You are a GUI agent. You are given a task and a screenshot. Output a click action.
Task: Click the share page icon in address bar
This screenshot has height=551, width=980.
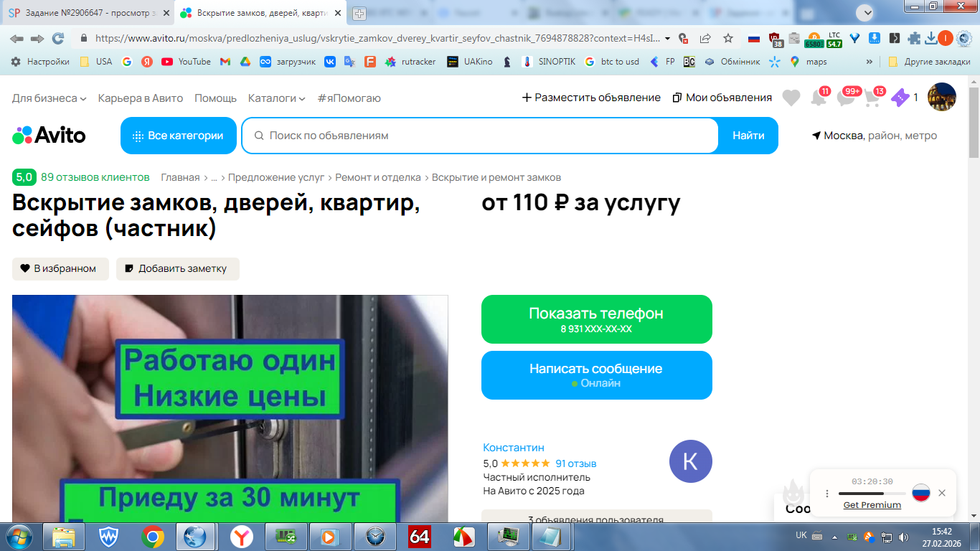click(x=705, y=38)
